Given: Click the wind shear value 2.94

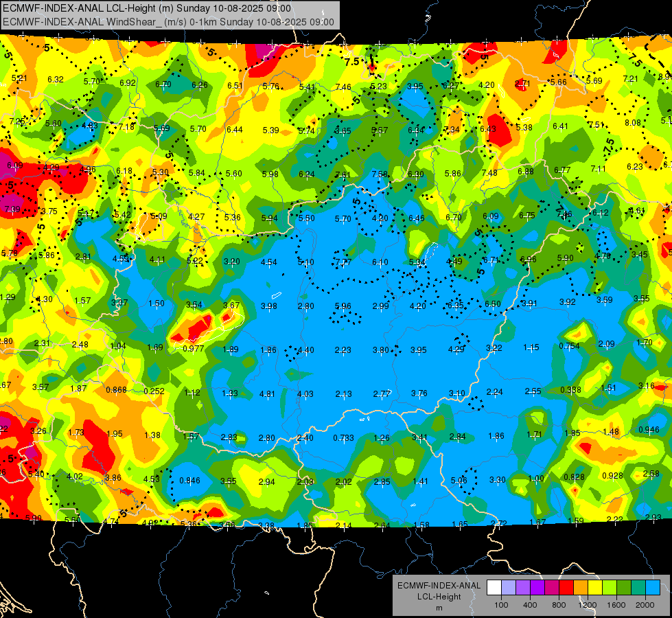Looking at the screenshot, I should coord(266,481).
